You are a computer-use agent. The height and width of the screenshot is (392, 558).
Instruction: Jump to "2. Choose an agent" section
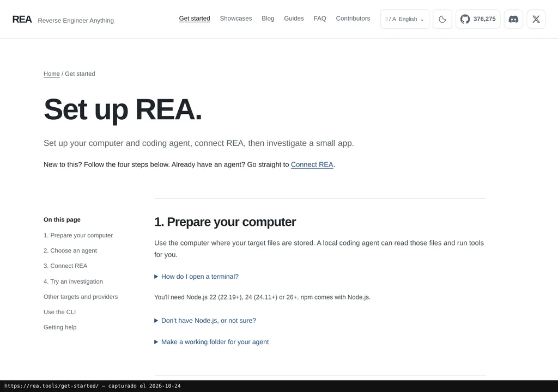(70, 250)
